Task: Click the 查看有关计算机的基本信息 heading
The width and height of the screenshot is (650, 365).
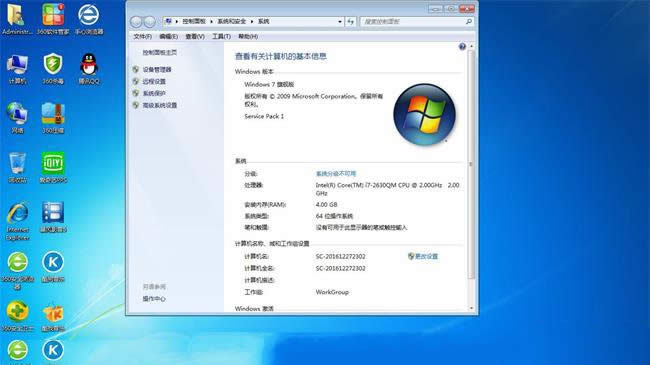Action: click(281, 56)
